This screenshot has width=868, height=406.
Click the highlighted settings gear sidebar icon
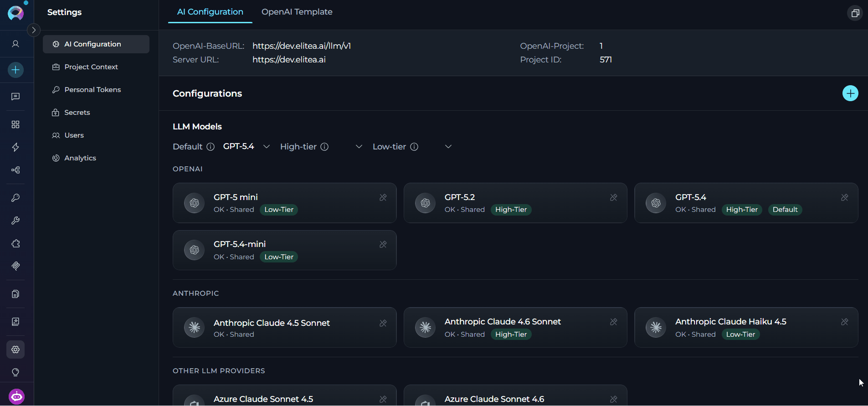pyautogui.click(x=15, y=349)
